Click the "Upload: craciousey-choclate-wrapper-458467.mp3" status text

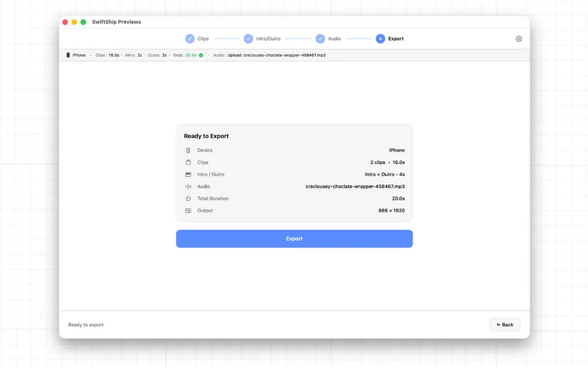tap(276, 55)
